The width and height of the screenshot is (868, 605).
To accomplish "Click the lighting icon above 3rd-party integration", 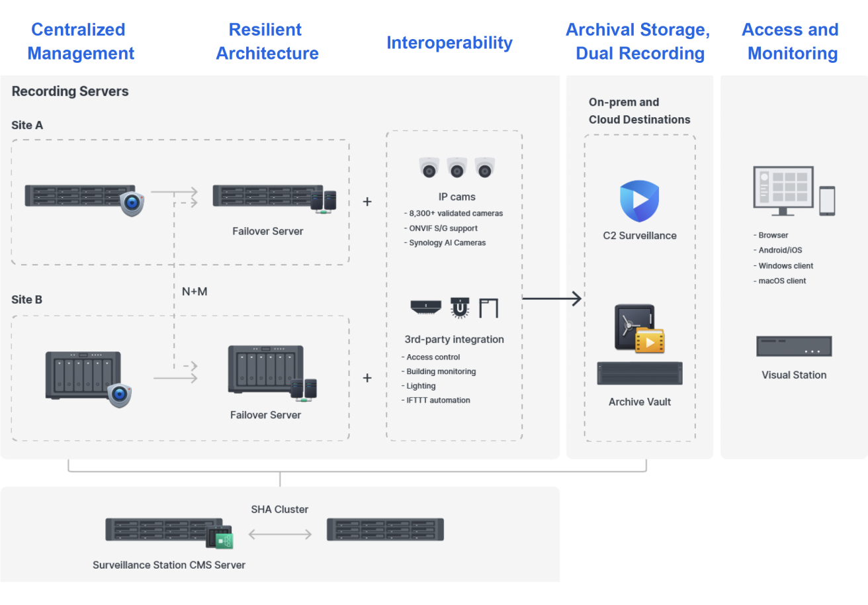I will tap(458, 308).
